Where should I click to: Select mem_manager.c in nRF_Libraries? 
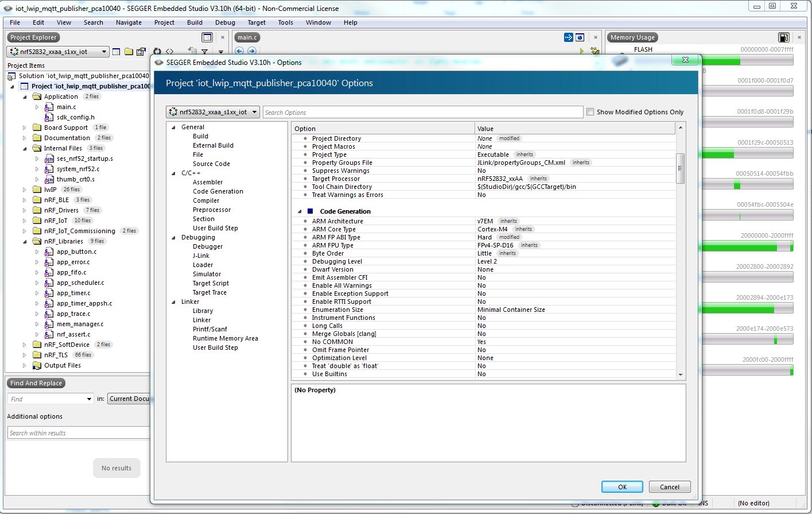[80, 324]
